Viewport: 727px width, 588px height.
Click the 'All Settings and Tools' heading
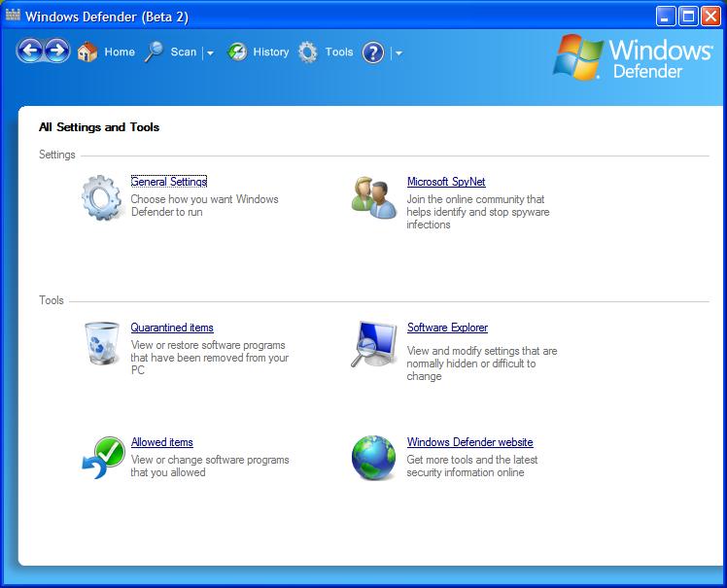[99, 127]
